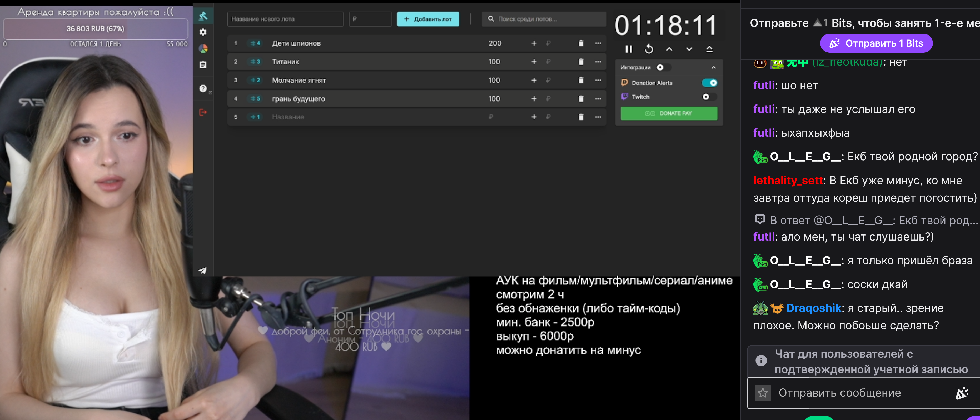
Task: Open more options for грань будущего
Action: click(598, 99)
